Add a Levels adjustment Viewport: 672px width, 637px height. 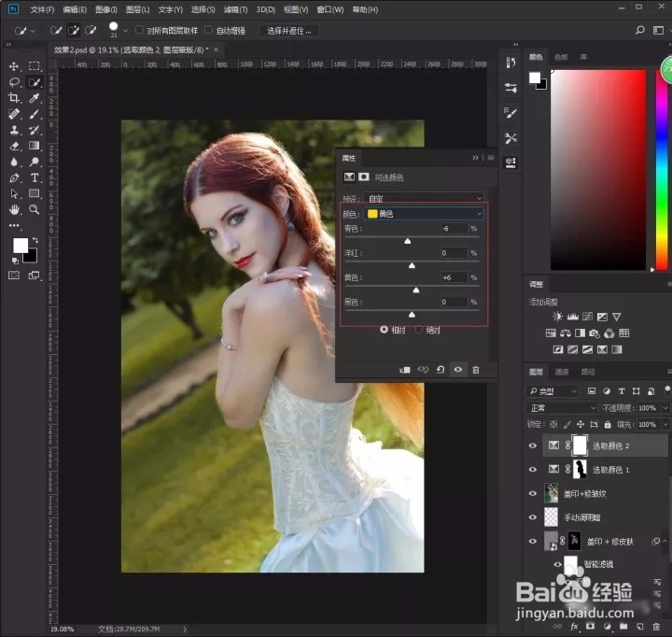click(x=573, y=317)
